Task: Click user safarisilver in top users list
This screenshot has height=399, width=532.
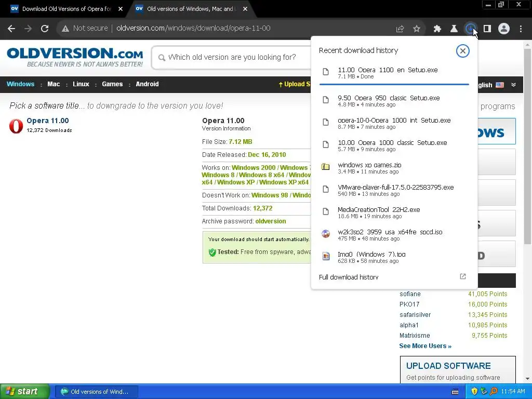Action: (x=415, y=315)
